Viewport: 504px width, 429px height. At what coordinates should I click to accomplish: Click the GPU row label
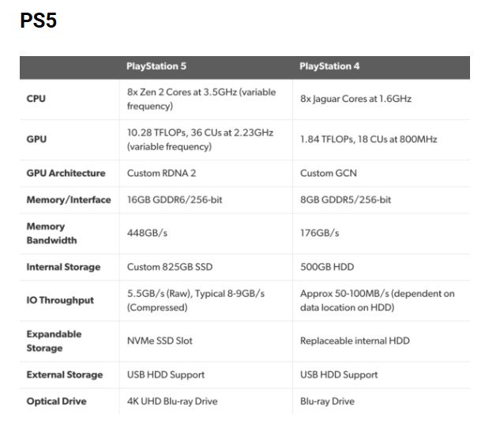point(36,139)
